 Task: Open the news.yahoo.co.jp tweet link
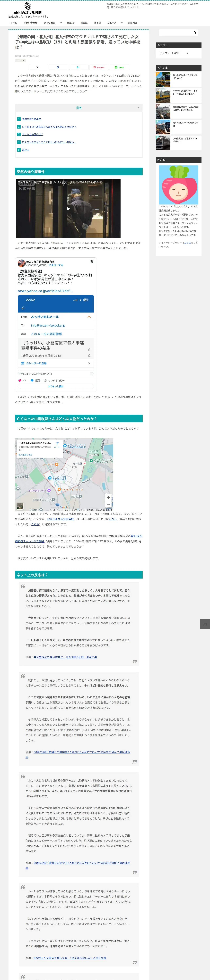45,291
